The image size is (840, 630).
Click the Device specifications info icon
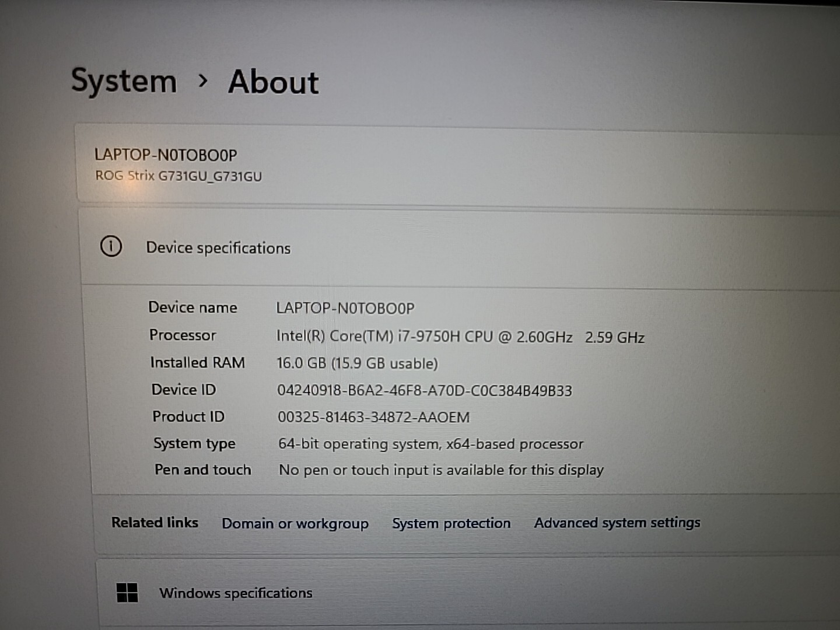pos(111,247)
